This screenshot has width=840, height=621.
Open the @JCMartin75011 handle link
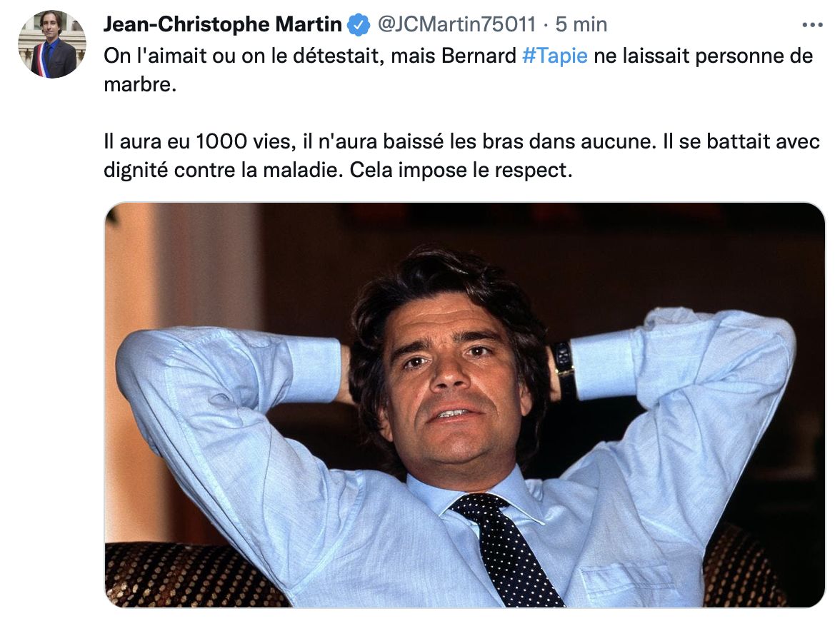tap(456, 24)
